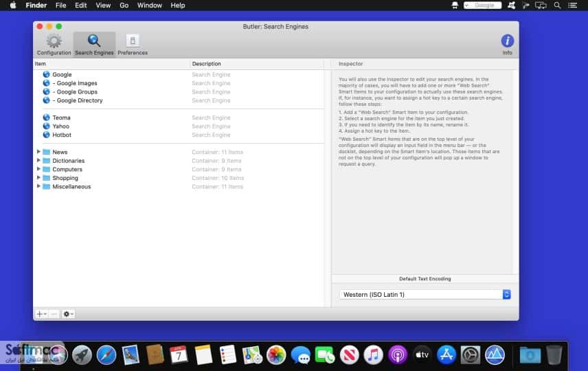588x371 pixels.
Task: Click the blue Info icon
Action: (507, 41)
